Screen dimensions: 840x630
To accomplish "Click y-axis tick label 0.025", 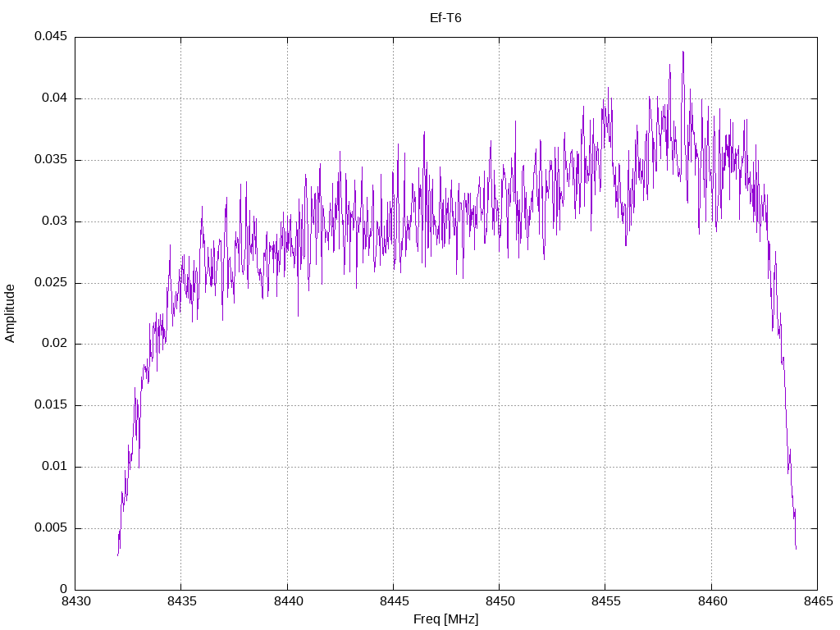I will click(51, 282).
